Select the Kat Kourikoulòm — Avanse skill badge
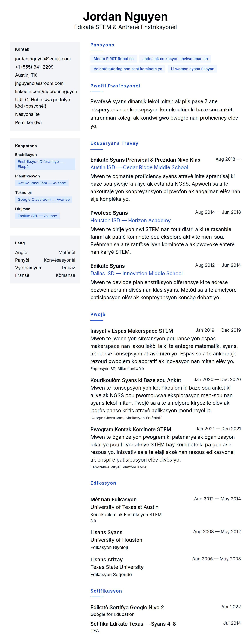 [42, 183]
